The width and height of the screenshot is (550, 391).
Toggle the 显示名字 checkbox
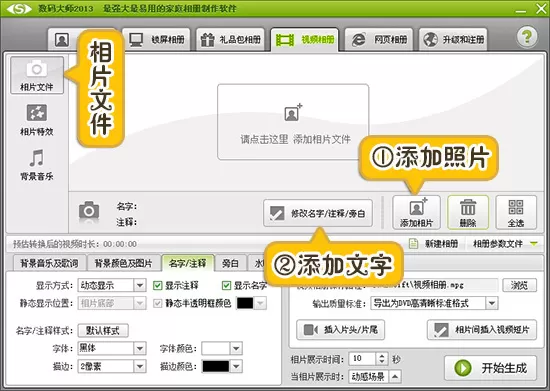(226, 285)
